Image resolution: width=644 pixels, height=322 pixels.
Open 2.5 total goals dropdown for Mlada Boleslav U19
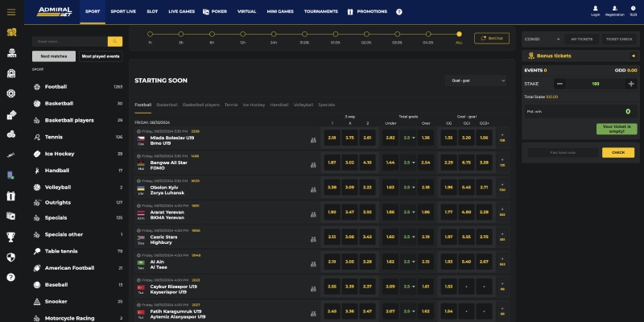409,138
